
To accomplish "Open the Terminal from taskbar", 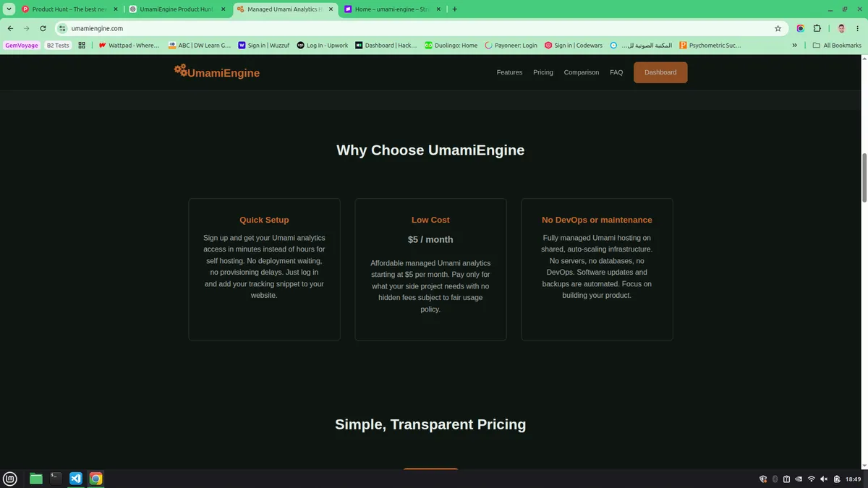I will (56, 479).
